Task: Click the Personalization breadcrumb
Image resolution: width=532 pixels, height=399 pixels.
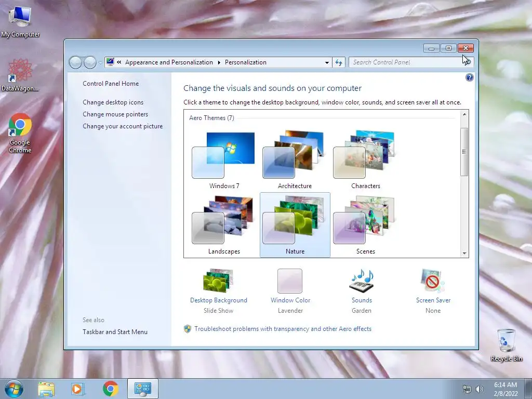Action: pyautogui.click(x=246, y=62)
